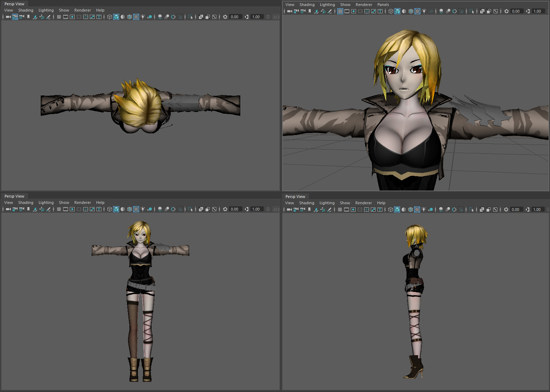This screenshot has width=550, height=392.
Task: Open Show menu in bottom-left panel
Action: click(64, 202)
